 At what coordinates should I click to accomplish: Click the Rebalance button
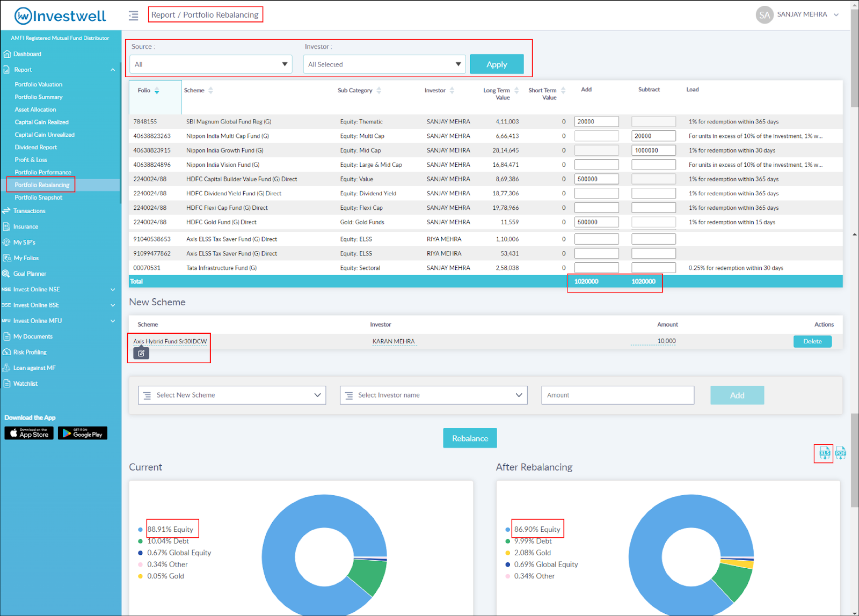coord(470,438)
